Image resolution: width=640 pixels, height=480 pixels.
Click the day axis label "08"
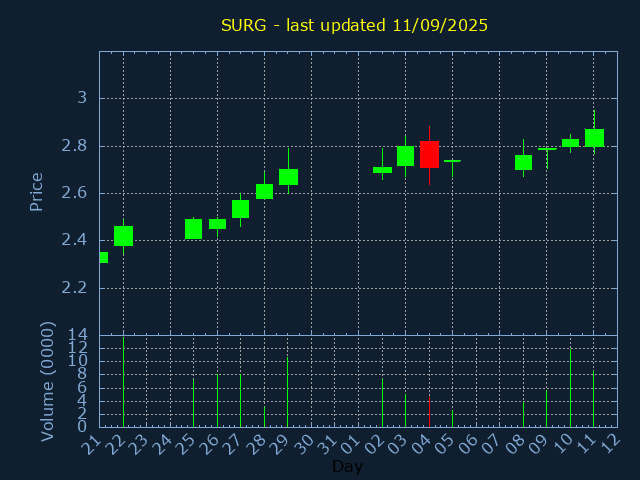(x=514, y=443)
